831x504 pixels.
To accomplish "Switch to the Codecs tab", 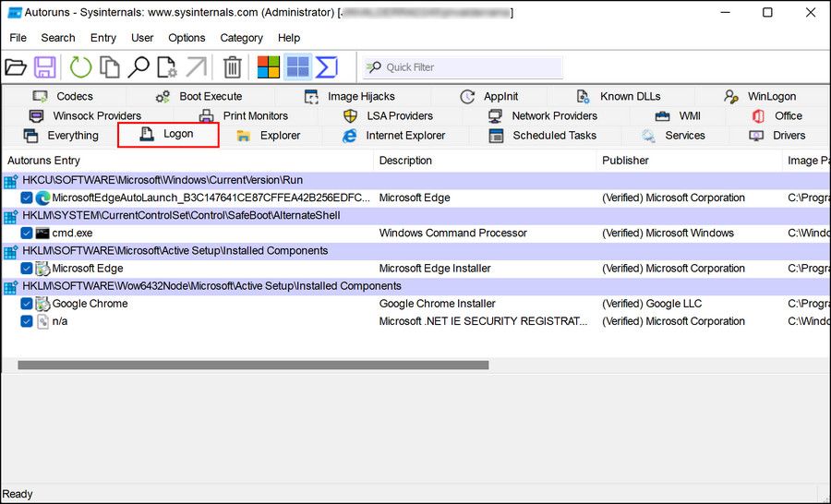I will [63, 96].
